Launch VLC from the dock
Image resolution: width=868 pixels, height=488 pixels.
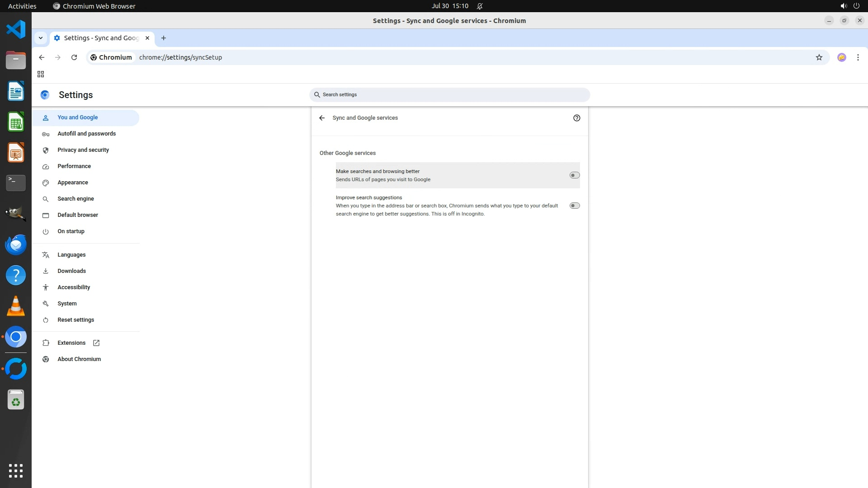pos(16,306)
